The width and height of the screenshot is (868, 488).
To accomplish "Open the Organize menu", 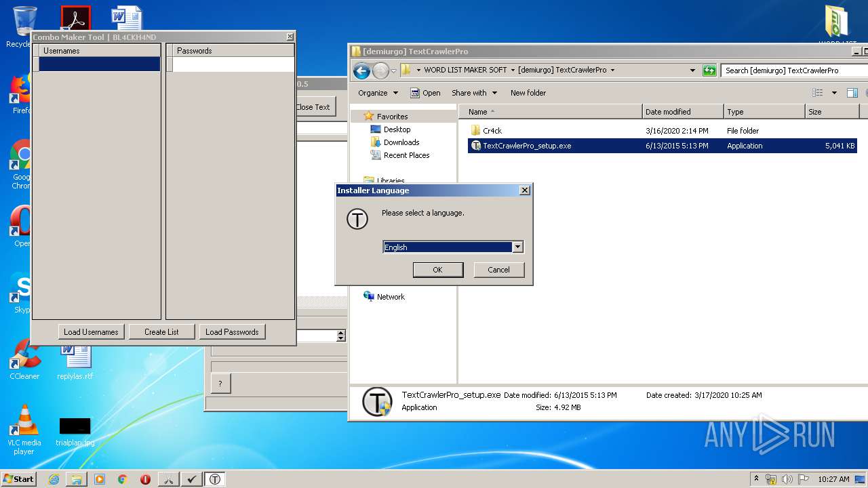I will point(378,93).
